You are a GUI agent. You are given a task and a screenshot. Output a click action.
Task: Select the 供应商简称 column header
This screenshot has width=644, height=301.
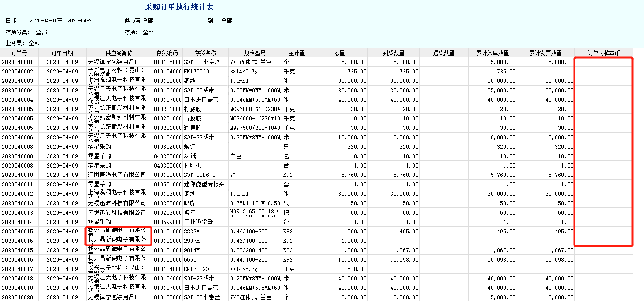click(x=119, y=53)
